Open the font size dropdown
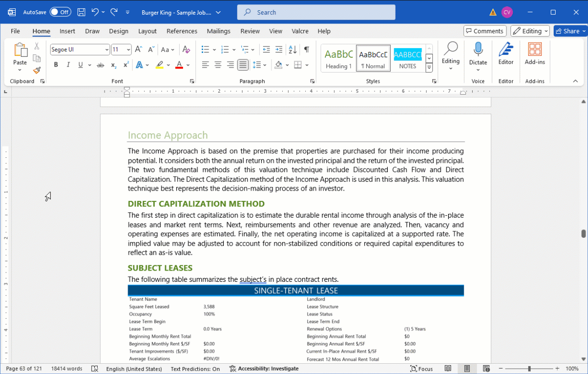The height and width of the screenshot is (374, 588). click(x=128, y=50)
